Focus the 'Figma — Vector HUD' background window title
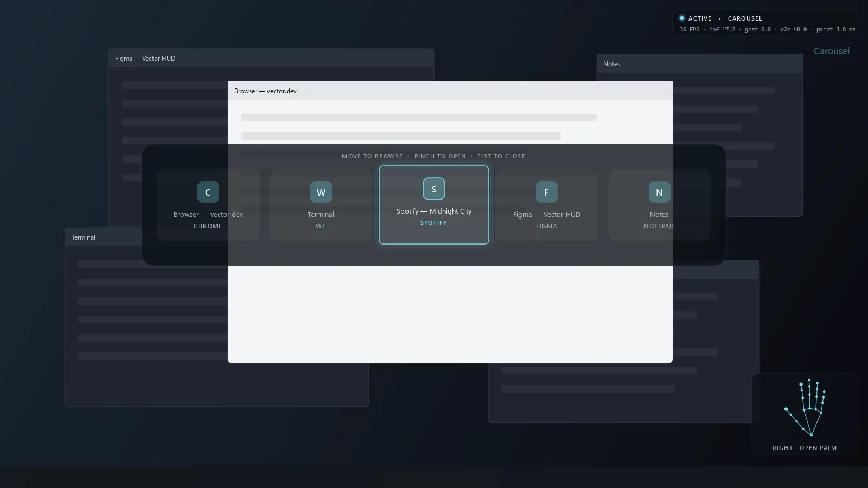 pyautogui.click(x=145, y=59)
